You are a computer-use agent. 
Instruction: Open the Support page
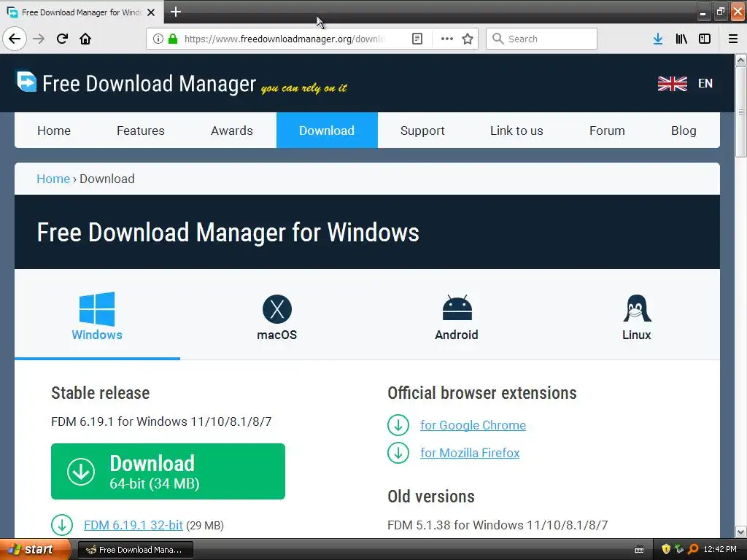click(x=422, y=131)
